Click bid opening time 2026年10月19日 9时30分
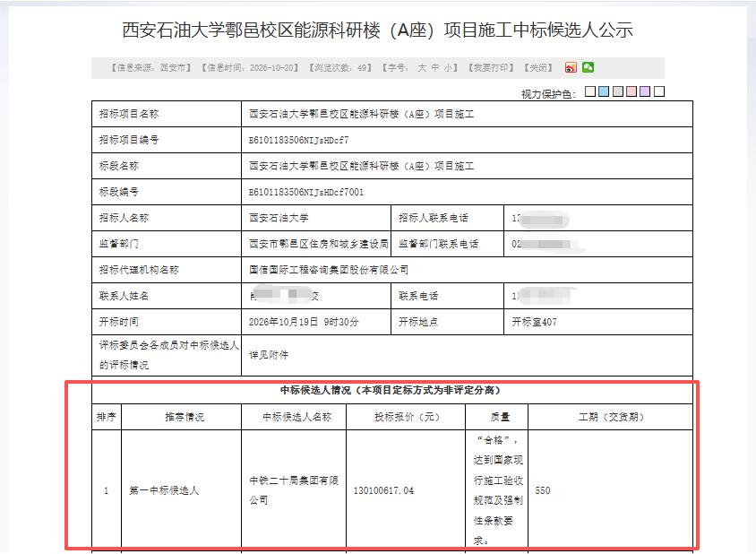Image resolution: width=756 pixels, height=554 pixels. point(304,323)
